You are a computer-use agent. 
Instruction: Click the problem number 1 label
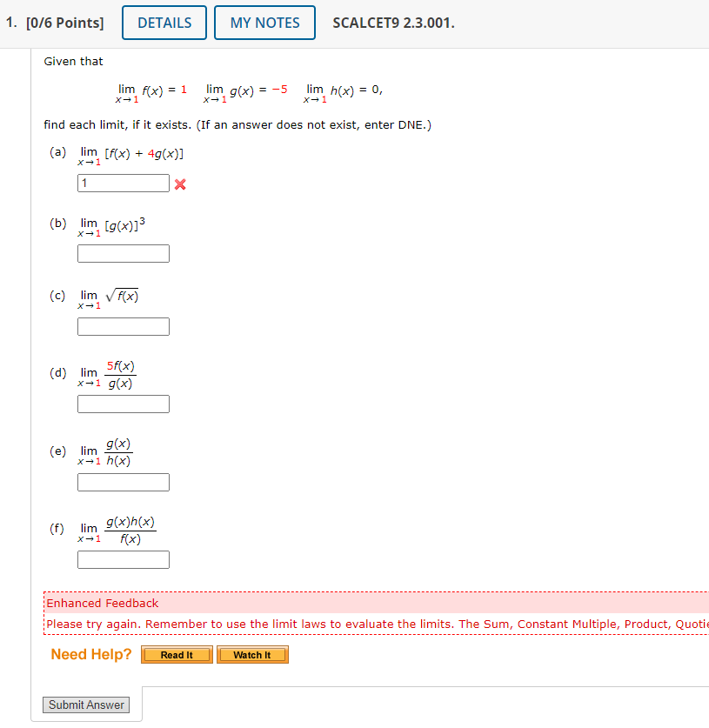pos(9,23)
